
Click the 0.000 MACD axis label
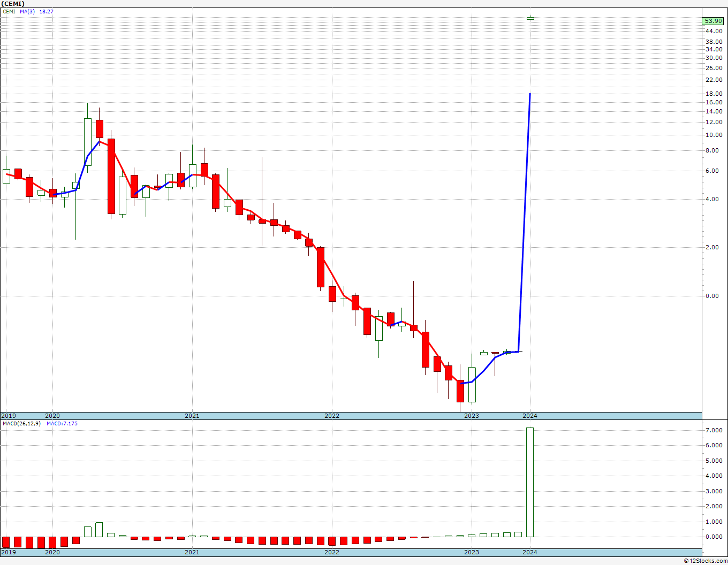[x=715, y=537]
